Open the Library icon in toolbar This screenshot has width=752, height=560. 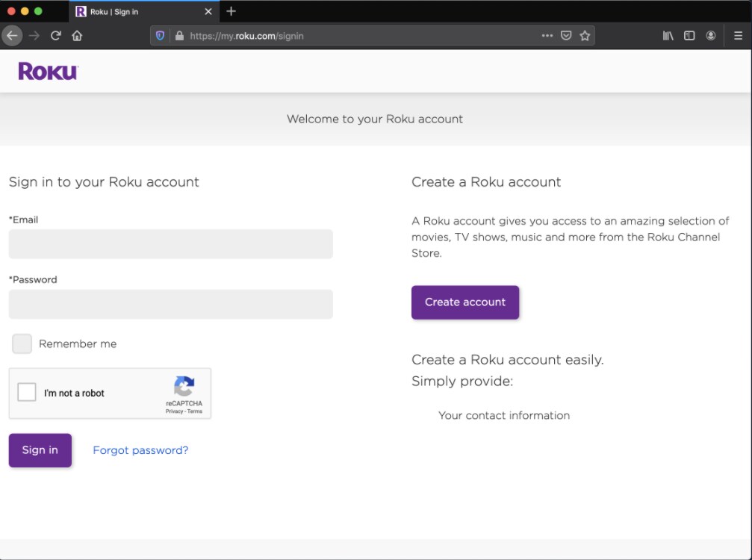(668, 36)
